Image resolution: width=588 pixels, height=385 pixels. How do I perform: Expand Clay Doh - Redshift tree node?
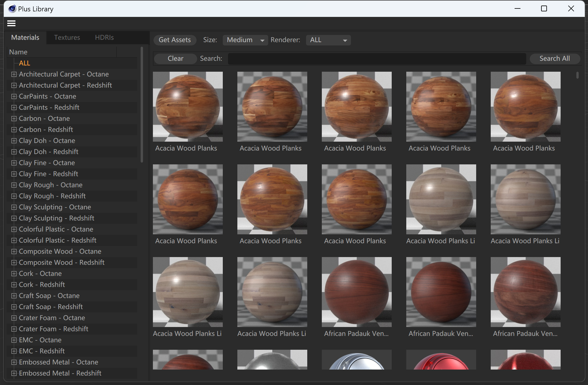[14, 152]
